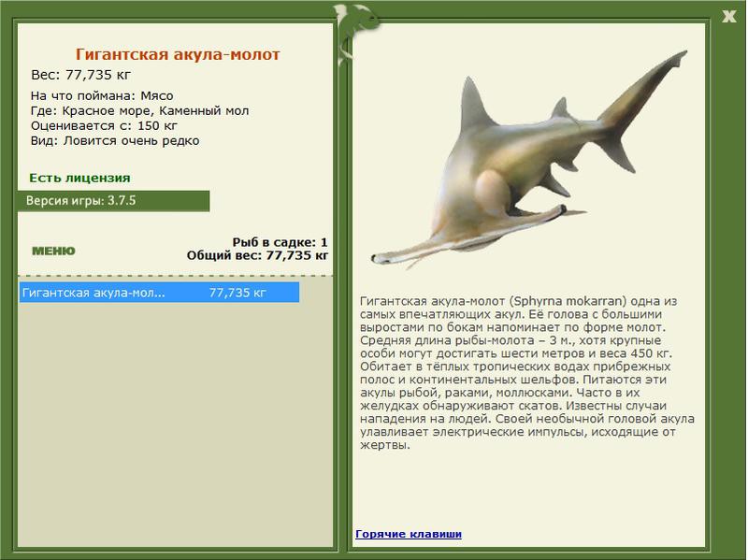Click the Версия игры: 3.7.5 bar
Image resolution: width=748 pixels, height=560 pixels.
pyautogui.click(x=113, y=201)
